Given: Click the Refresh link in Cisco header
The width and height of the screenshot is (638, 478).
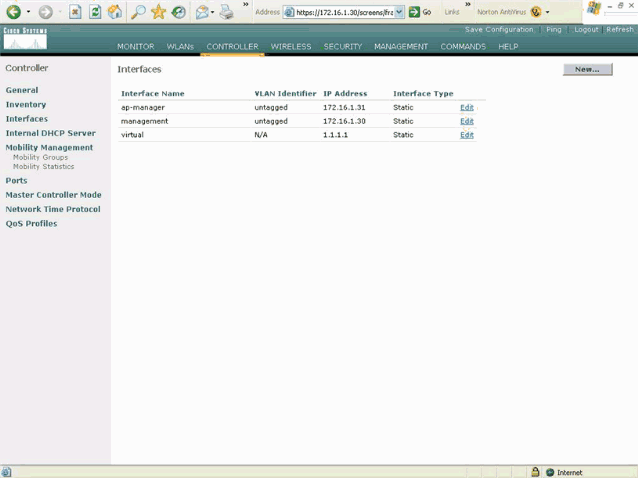Looking at the screenshot, I should click(620, 29).
